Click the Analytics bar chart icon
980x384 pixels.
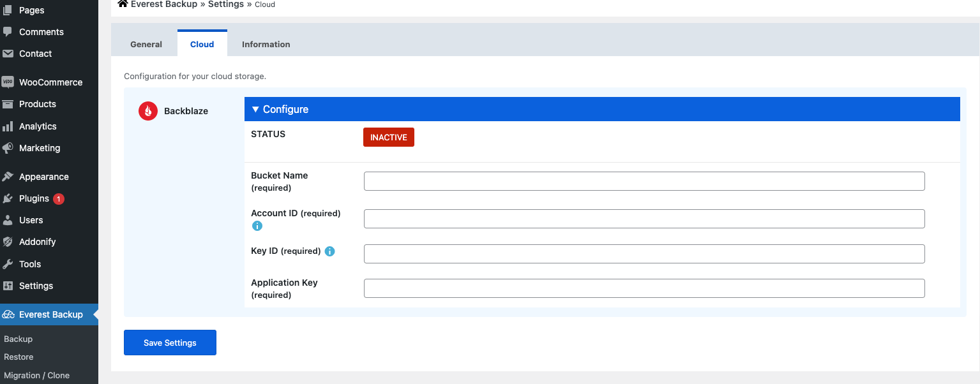click(8, 126)
